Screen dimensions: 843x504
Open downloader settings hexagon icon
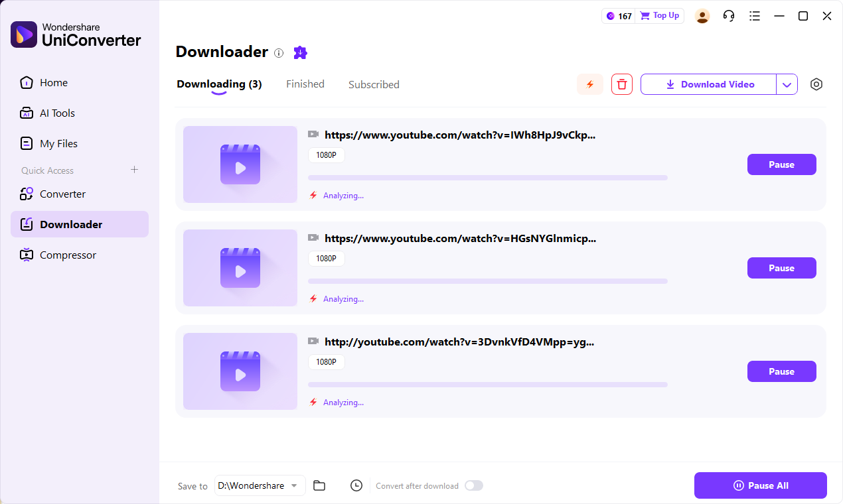[x=816, y=84]
